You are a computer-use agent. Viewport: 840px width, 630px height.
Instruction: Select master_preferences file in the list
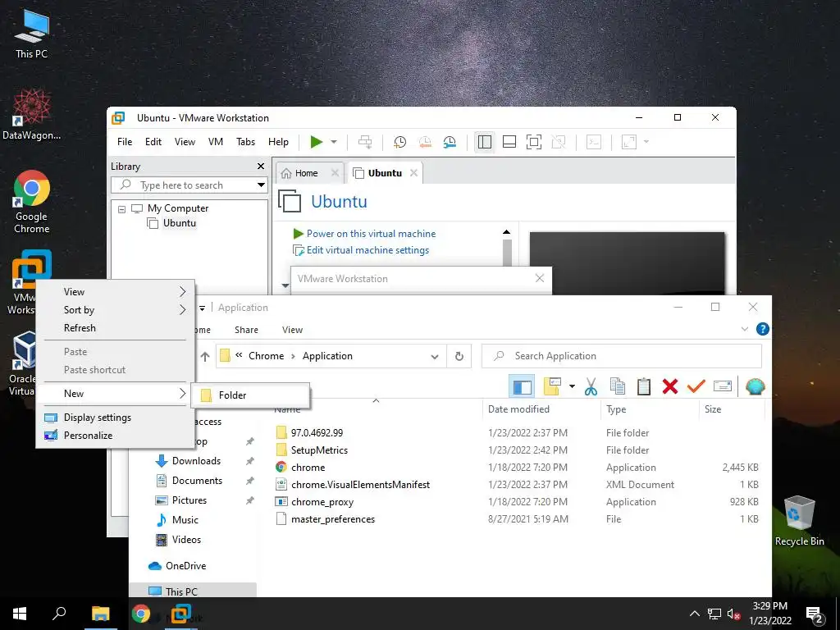coord(333,519)
